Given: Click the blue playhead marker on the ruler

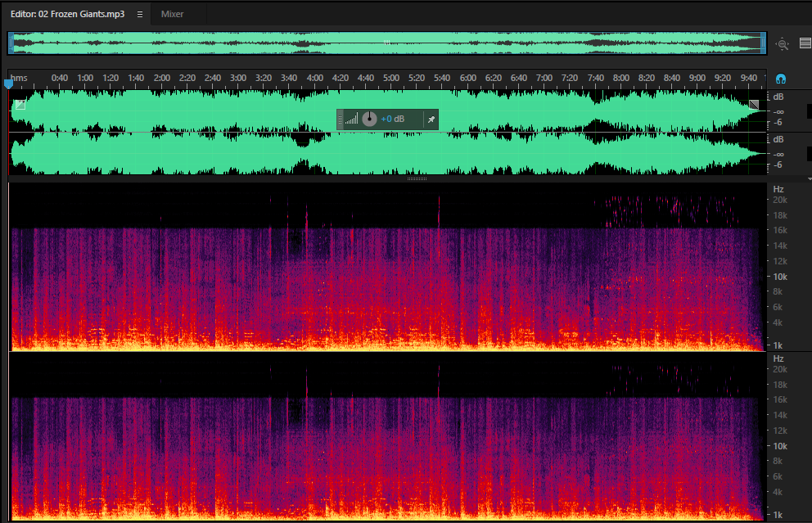Looking at the screenshot, I should click(8, 83).
